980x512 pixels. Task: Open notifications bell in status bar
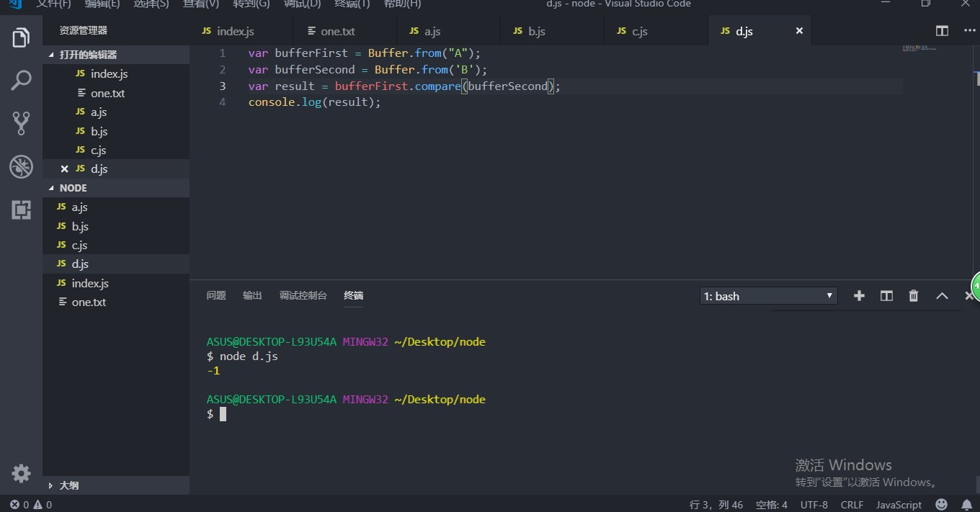point(966,505)
